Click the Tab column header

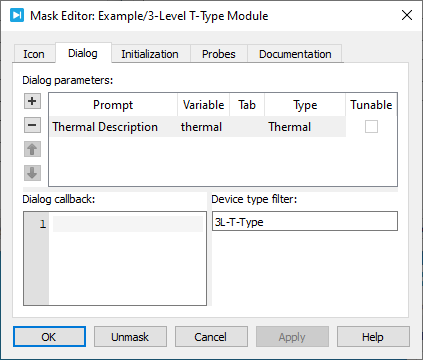[247, 105]
